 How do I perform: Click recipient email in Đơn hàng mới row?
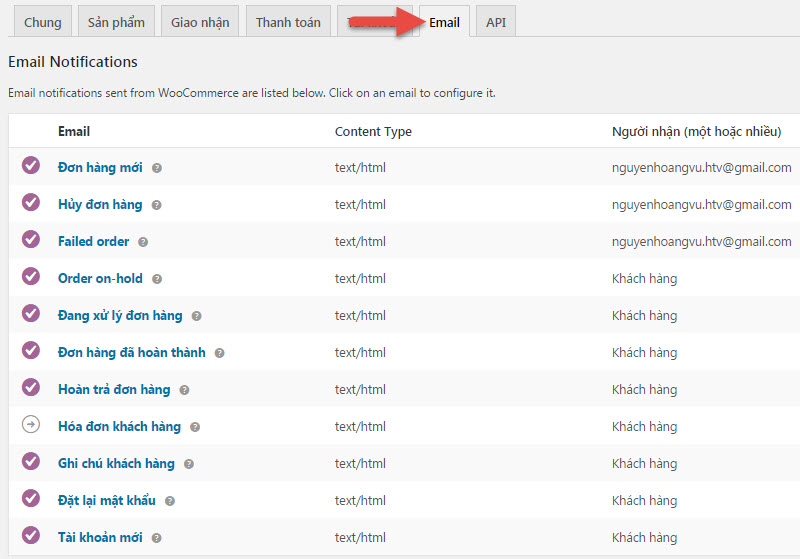click(702, 168)
